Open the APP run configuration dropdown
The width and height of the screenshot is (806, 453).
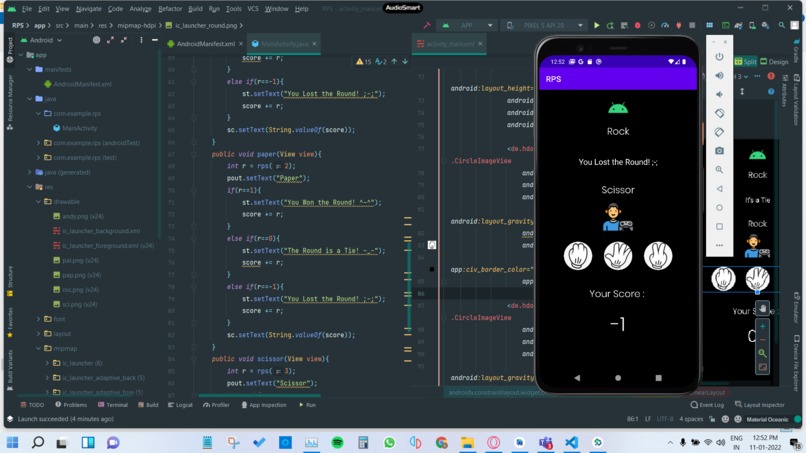point(467,25)
